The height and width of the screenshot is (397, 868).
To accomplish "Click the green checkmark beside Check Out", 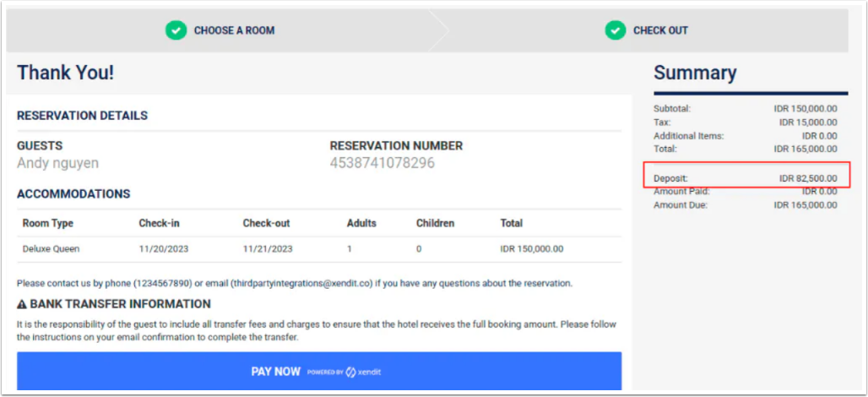I will 615,30.
